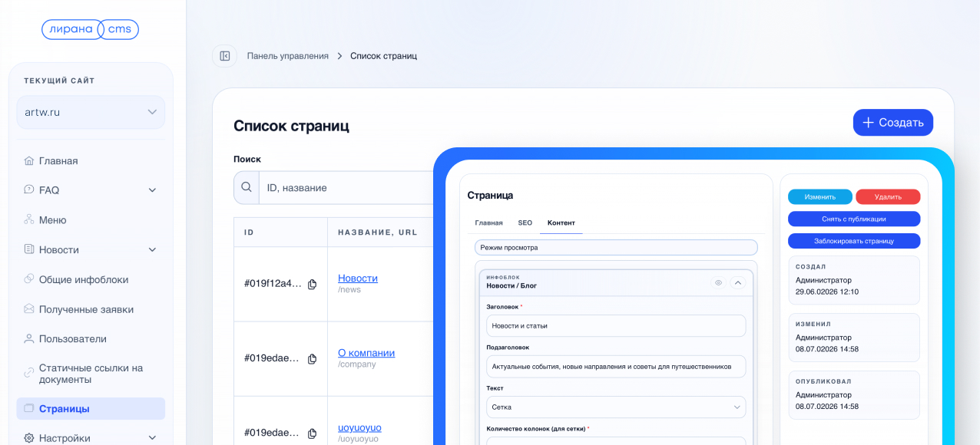Switch to the Главная tab
The image size is (980, 445).
pos(488,223)
